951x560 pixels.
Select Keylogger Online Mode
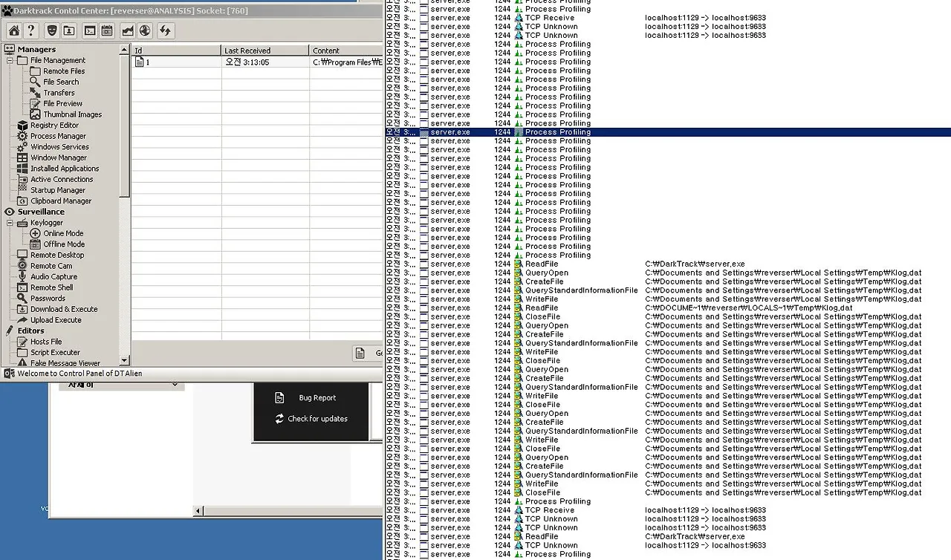click(x=63, y=233)
